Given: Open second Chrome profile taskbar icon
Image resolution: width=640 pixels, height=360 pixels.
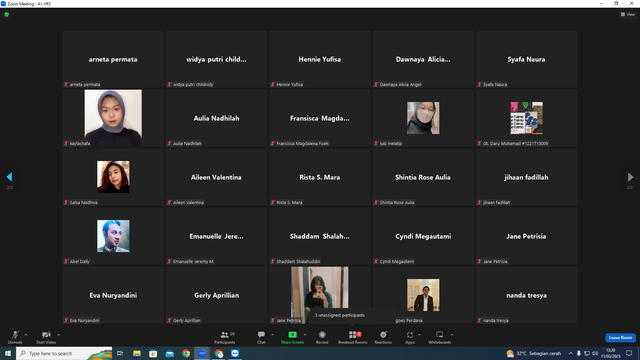Looking at the screenshot, I should pos(219,353).
